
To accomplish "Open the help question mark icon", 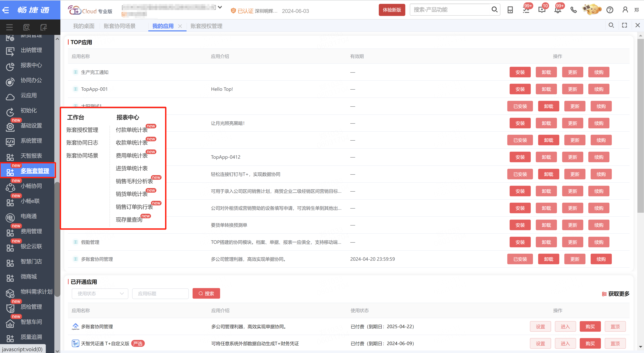I will [610, 10].
